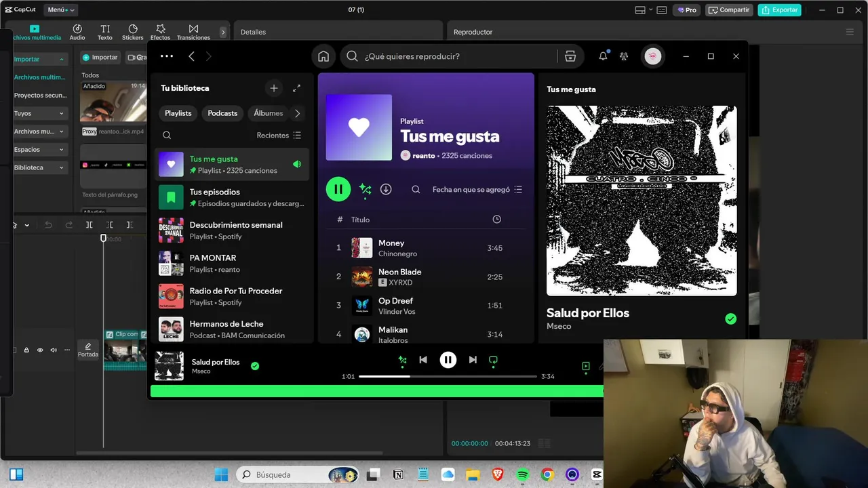The image size is (868, 488).
Task: Toggle liked checkmark for Salud por Ellos in player bar
Action: [255, 366]
